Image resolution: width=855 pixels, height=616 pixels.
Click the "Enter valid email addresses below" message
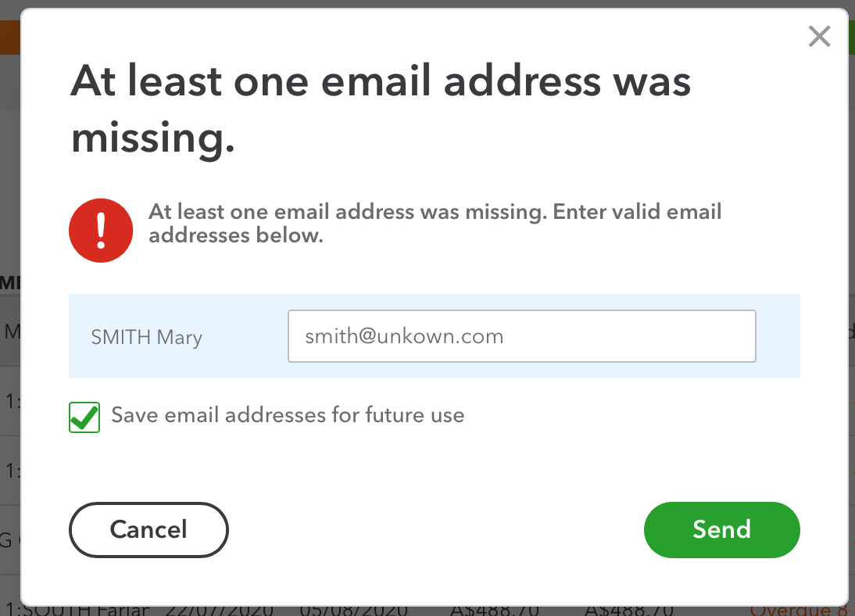435,223
